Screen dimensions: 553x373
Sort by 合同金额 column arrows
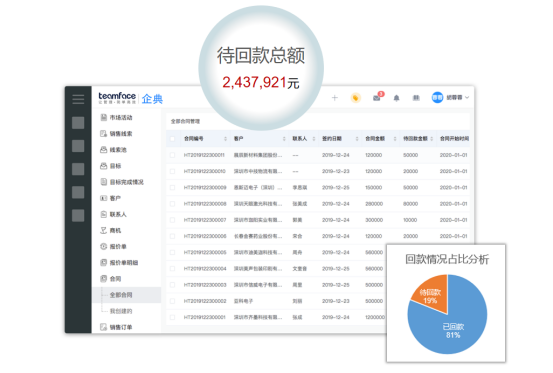(x=395, y=139)
